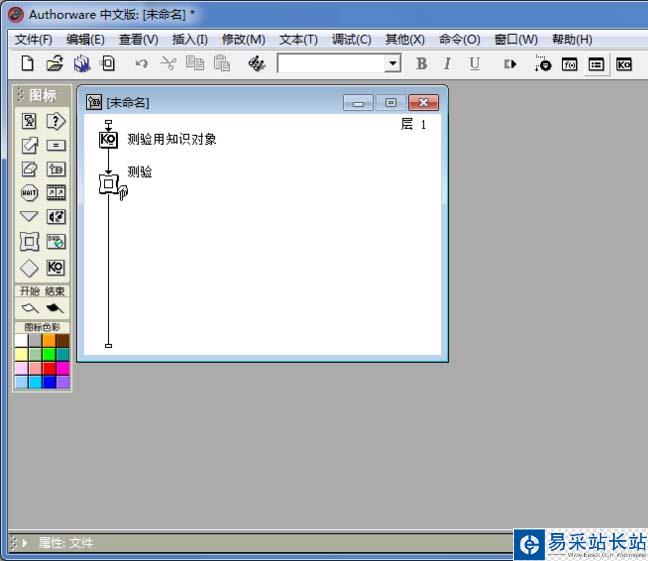Select the Display icon in palette
648x561 pixels.
(x=29, y=121)
